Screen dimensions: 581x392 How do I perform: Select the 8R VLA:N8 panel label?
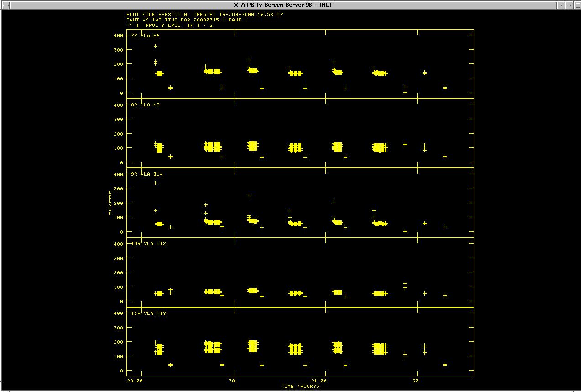[145, 105]
